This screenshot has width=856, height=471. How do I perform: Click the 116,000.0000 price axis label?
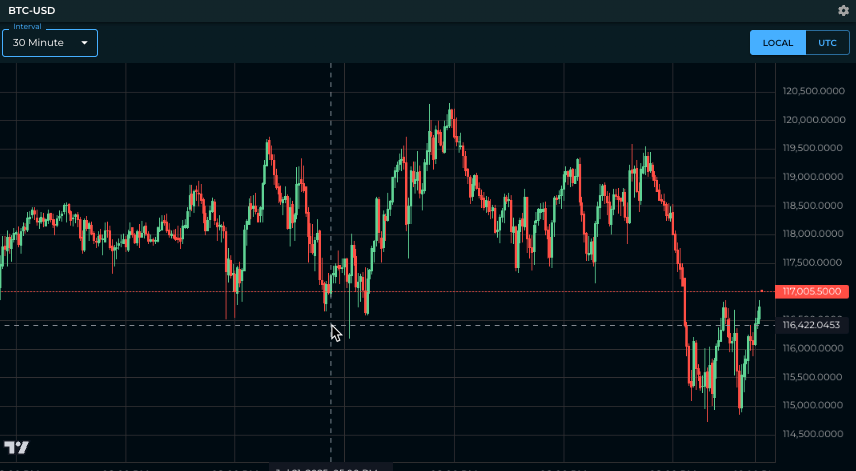[813, 348]
